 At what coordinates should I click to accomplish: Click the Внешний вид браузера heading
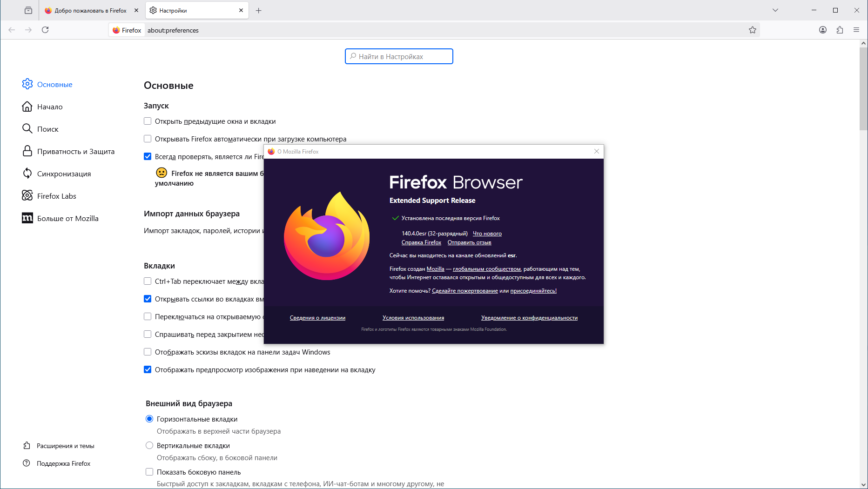pos(189,403)
